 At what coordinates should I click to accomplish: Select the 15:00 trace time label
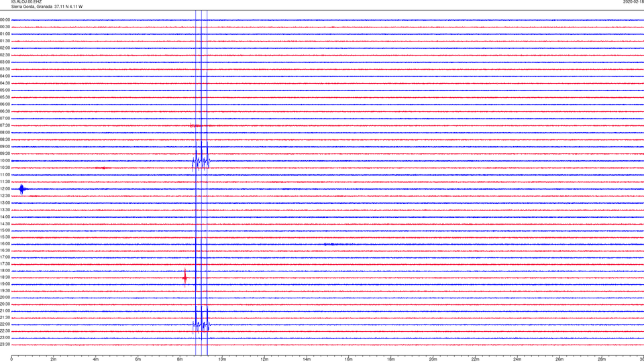5,231
